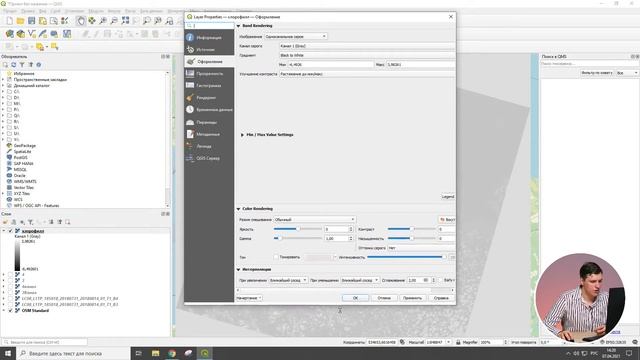Expand the XYZ Tiles browser item
640x360 pixels.
pos(3,193)
